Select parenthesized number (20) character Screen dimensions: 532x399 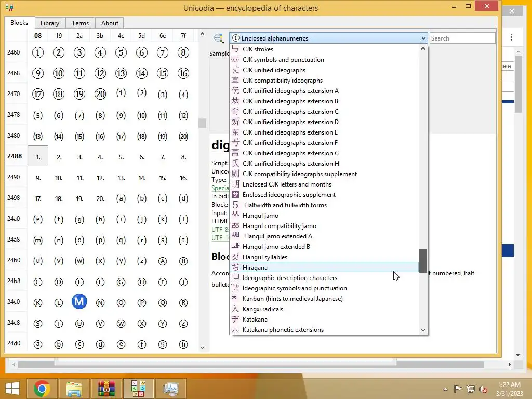pos(183,137)
